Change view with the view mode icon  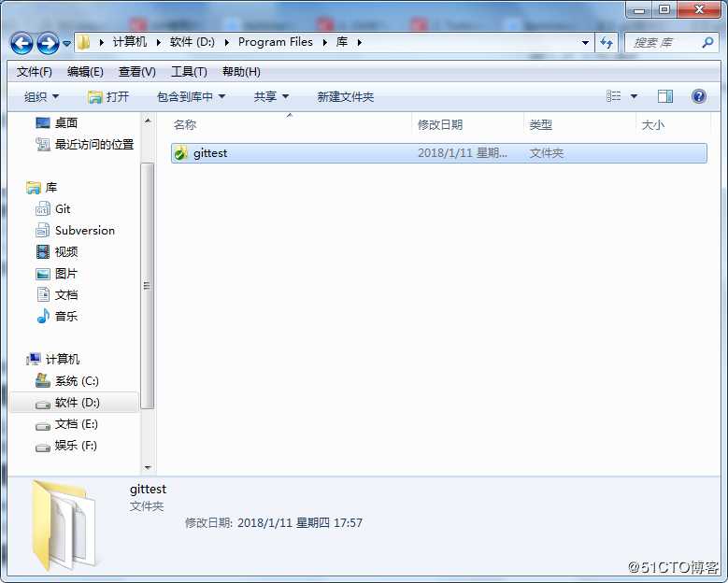tap(613, 96)
